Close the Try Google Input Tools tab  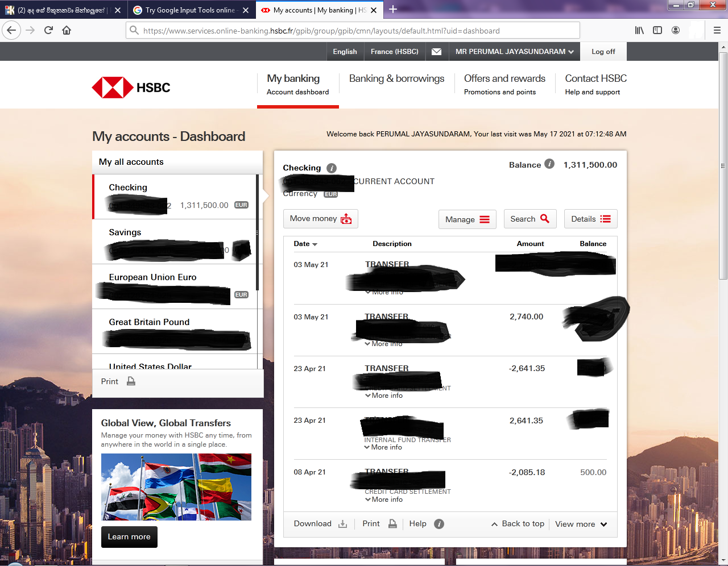pyautogui.click(x=245, y=10)
